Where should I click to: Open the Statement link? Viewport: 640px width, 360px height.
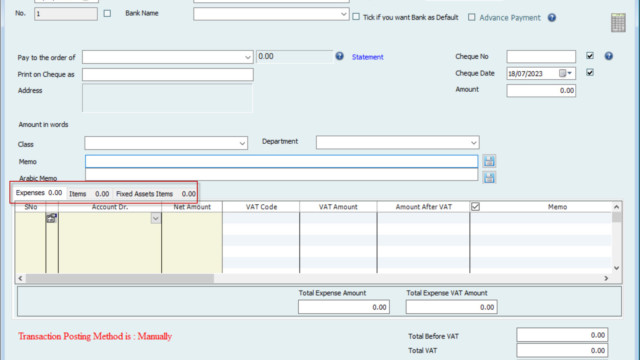(x=367, y=57)
